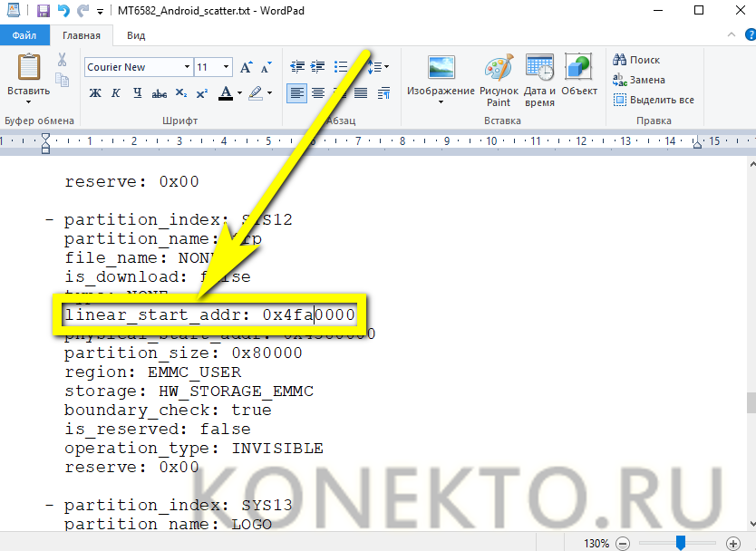Toggle center text alignment
756x551 pixels.
click(318, 92)
